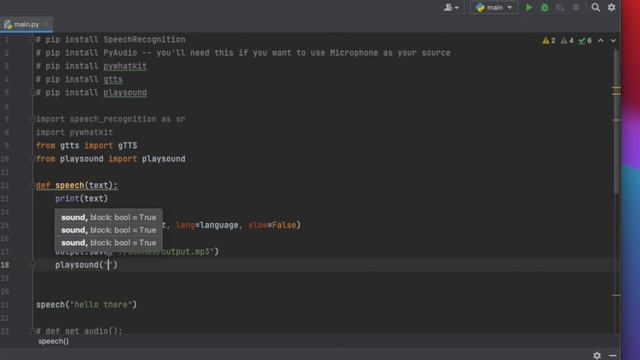Viewport: 640px width, 360px height.
Task: Click the underlined playsound word in line 5
Action: (125, 93)
